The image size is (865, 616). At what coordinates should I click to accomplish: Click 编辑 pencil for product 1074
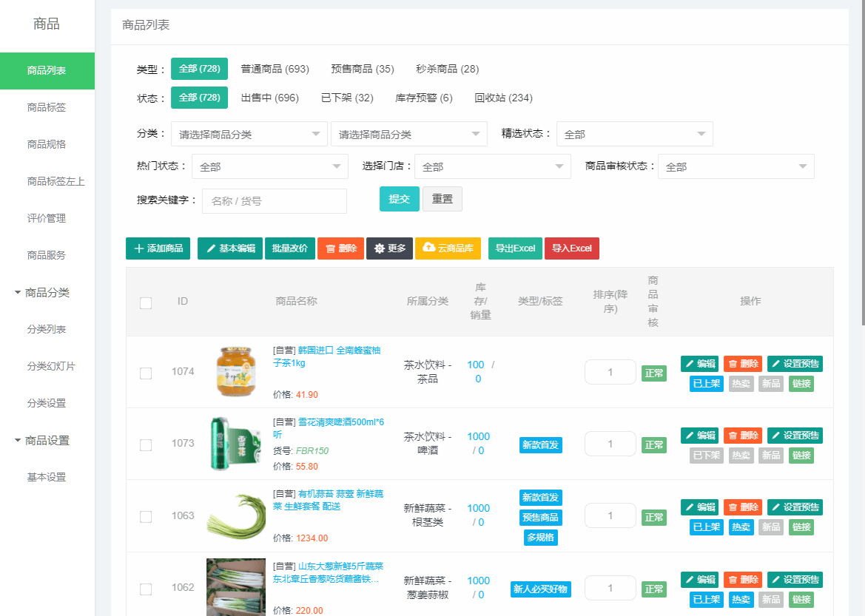700,364
